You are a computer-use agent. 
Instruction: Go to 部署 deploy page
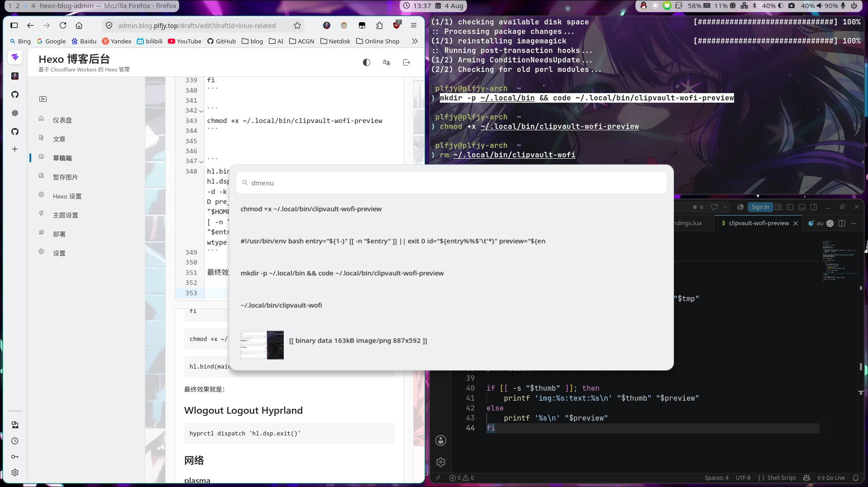click(x=59, y=234)
